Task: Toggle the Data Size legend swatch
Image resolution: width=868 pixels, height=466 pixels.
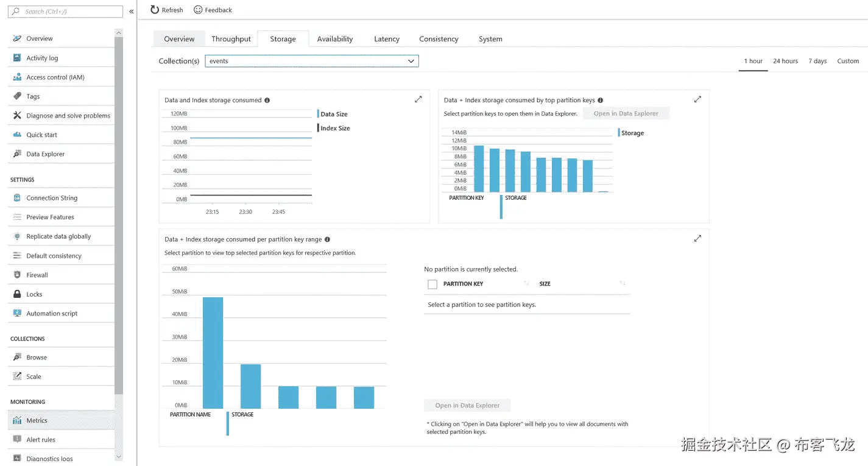Action: [x=318, y=114]
